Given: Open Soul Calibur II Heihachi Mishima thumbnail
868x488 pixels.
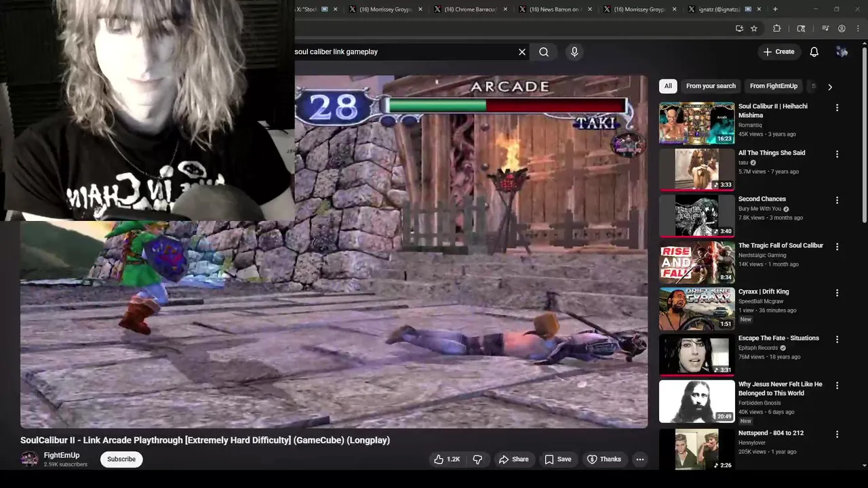Looking at the screenshot, I should pos(696,123).
